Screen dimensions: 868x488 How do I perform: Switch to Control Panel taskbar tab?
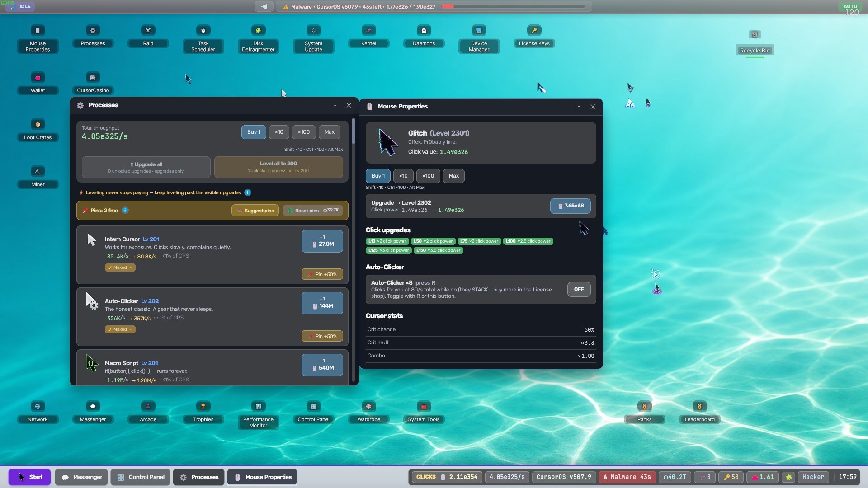pyautogui.click(x=141, y=477)
